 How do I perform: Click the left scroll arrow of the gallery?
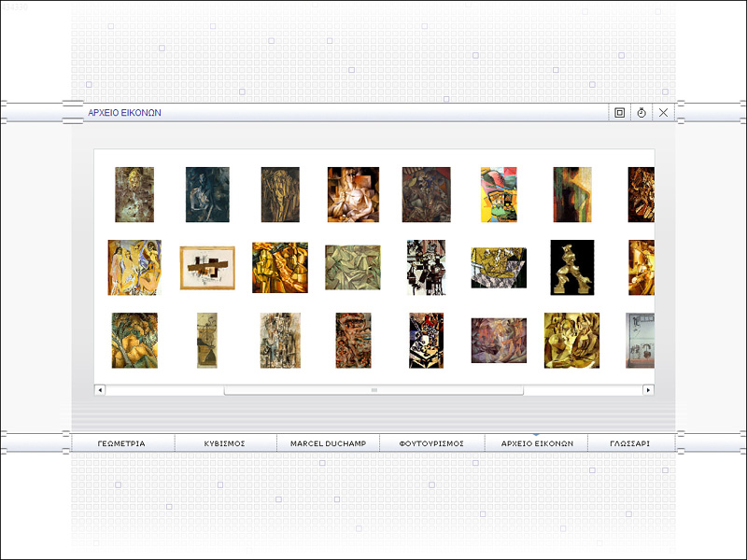pos(100,390)
